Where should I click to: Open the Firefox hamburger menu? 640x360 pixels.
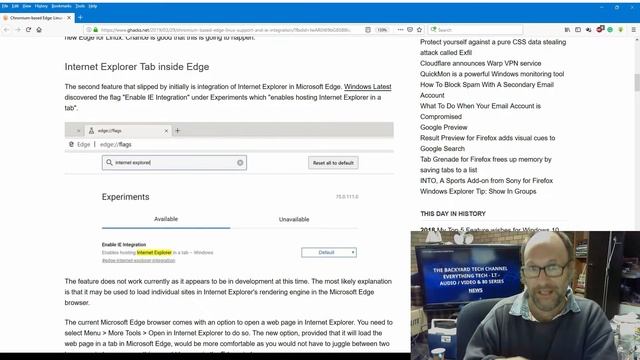pos(633,30)
